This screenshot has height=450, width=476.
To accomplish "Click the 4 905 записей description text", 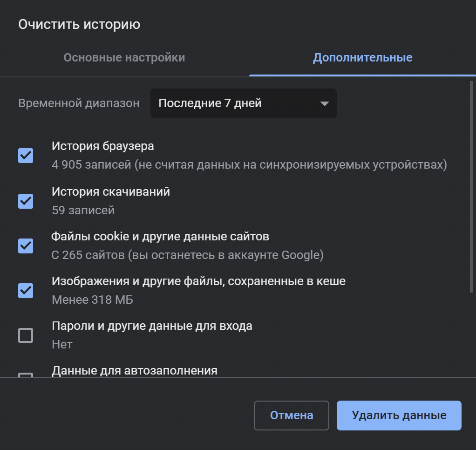I will pyautogui.click(x=249, y=165).
